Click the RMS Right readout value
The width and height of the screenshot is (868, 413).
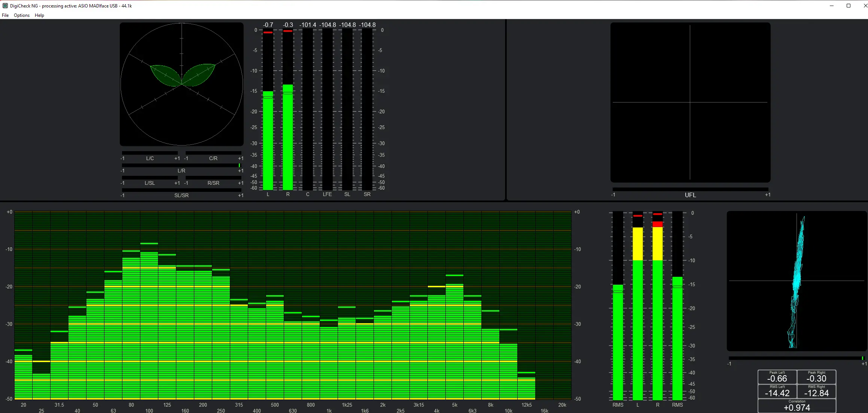[816, 393]
